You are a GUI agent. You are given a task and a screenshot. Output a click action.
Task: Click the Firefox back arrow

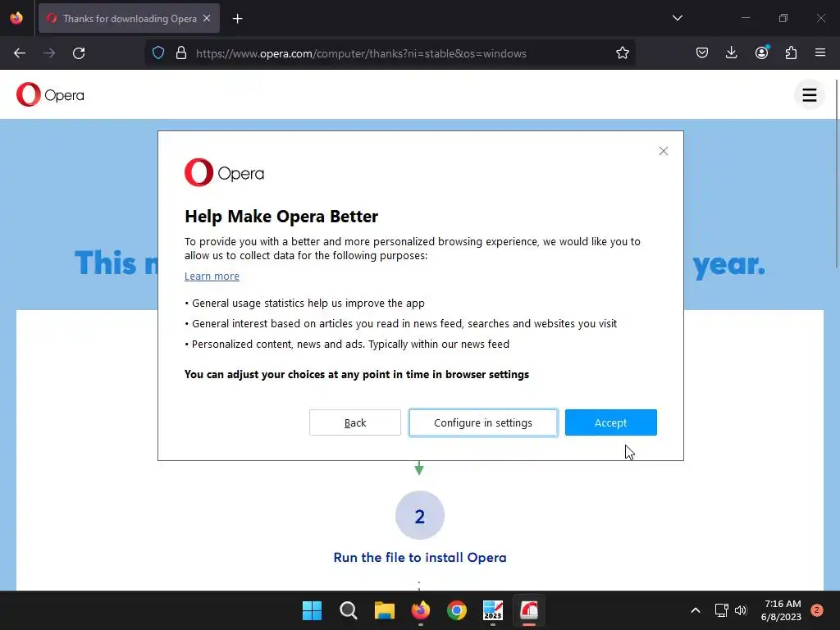click(x=20, y=53)
